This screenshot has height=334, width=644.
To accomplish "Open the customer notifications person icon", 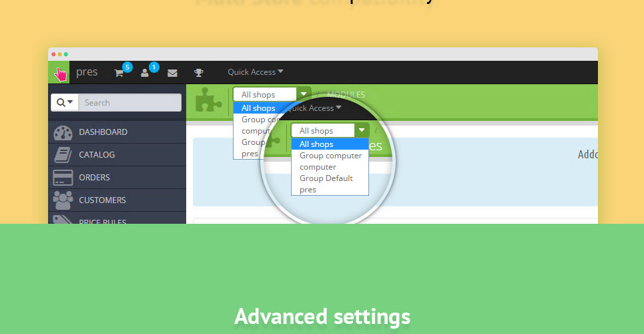I will click(x=145, y=73).
